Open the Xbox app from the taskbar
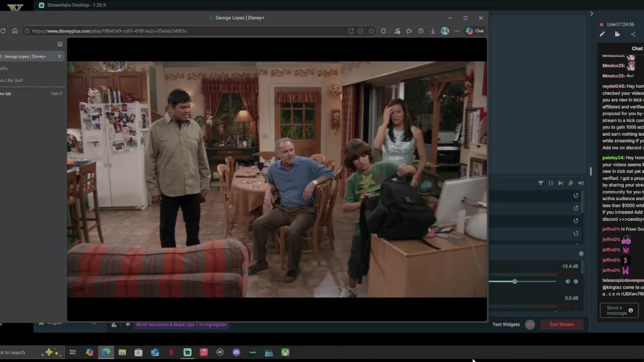644x362 pixels. 285,352
